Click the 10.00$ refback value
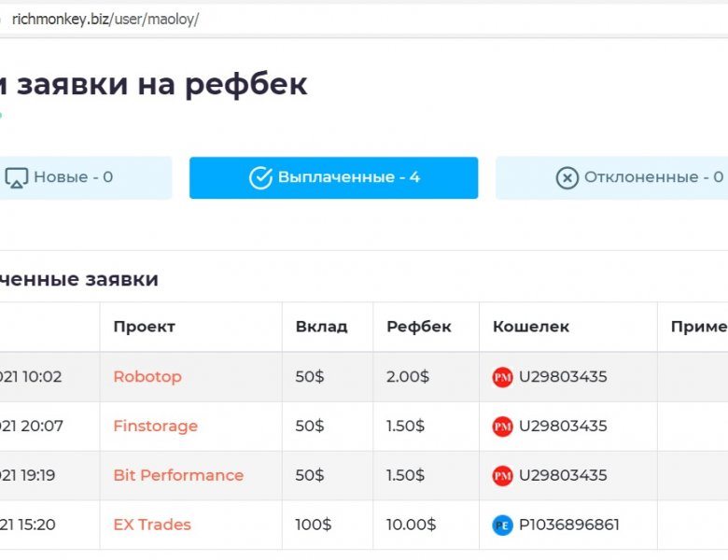The width and height of the screenshot is (728, 560). click(x=411, y=525)
